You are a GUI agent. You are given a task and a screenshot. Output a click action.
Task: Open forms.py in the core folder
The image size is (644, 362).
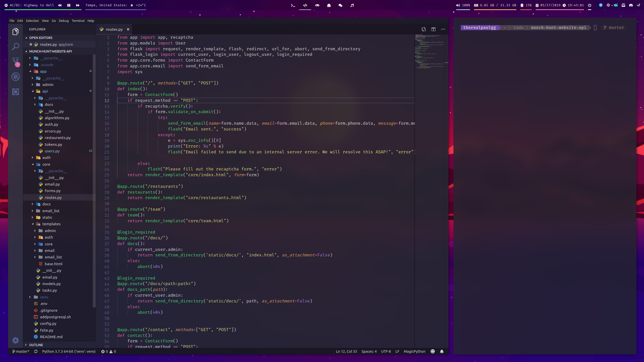pos(53,191)
